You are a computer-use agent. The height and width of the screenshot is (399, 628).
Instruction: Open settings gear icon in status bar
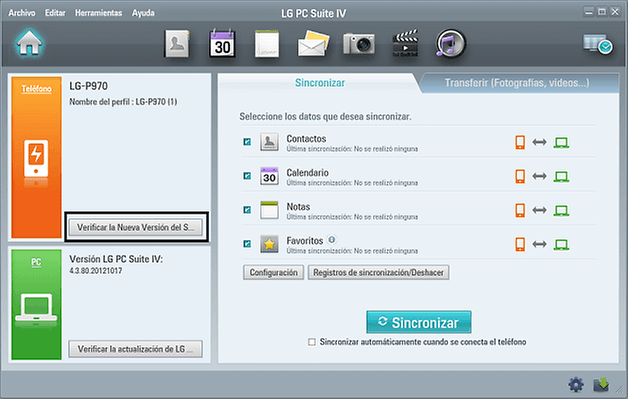point(576,385)
